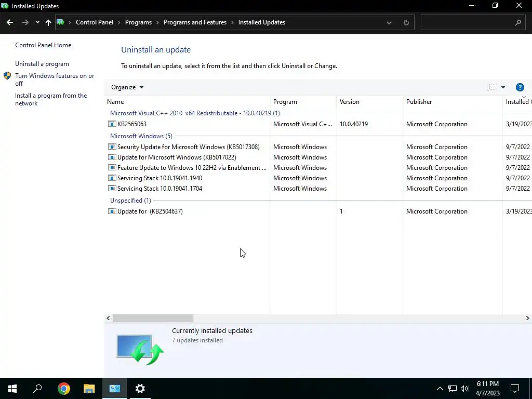Open the Windows Start menu
This screenshot has height=399, width=532.
(12, 389)
